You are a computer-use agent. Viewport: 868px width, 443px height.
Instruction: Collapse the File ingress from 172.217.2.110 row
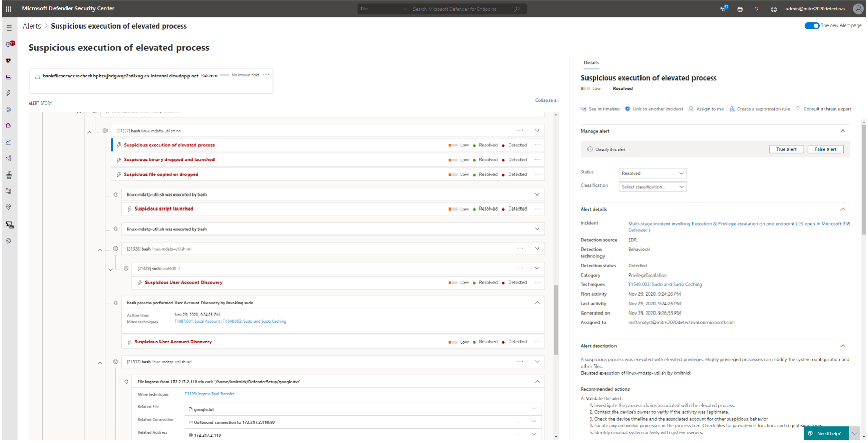coord(537,381)
